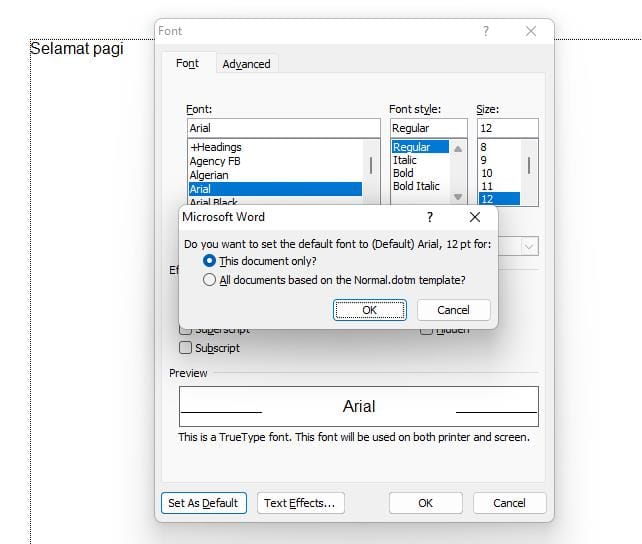642x544 pixels.
Task: Toggle the Subscript checkbox
Action: click(x=185, y=348)
